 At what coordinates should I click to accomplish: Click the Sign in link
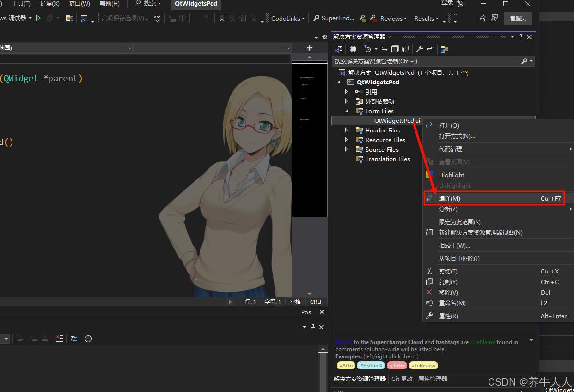[344, 342]
